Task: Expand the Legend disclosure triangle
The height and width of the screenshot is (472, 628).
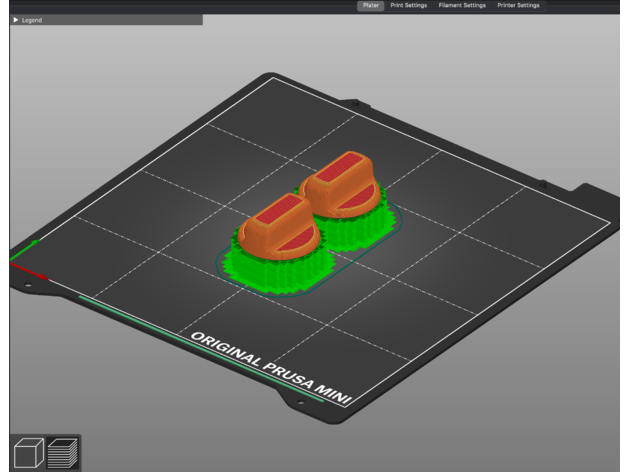Action: 15,20
